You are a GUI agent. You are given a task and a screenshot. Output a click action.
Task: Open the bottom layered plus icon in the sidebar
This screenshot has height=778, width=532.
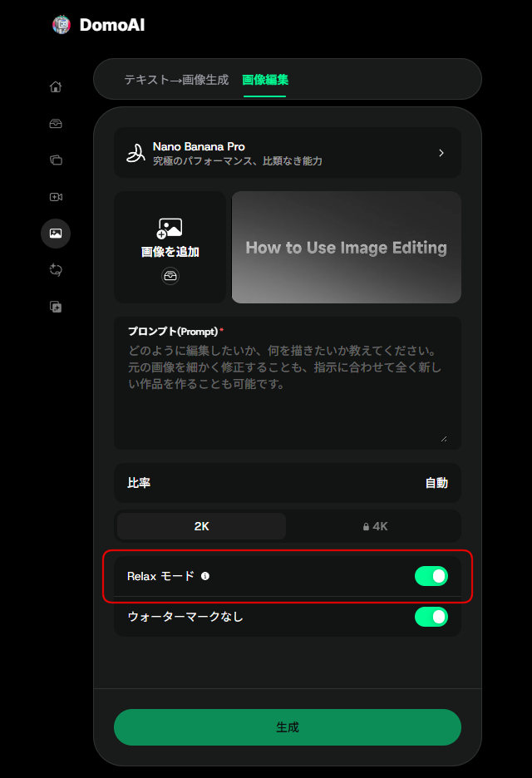56,307
